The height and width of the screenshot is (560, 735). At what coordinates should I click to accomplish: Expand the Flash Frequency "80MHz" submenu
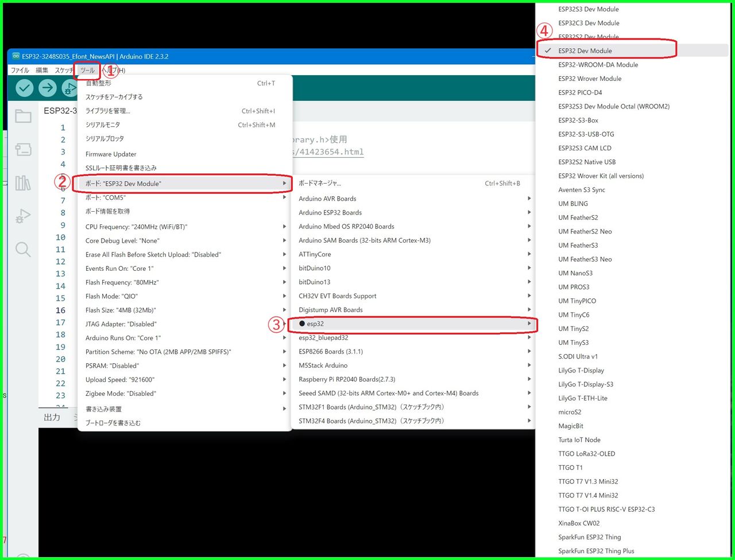click(185, 282)
